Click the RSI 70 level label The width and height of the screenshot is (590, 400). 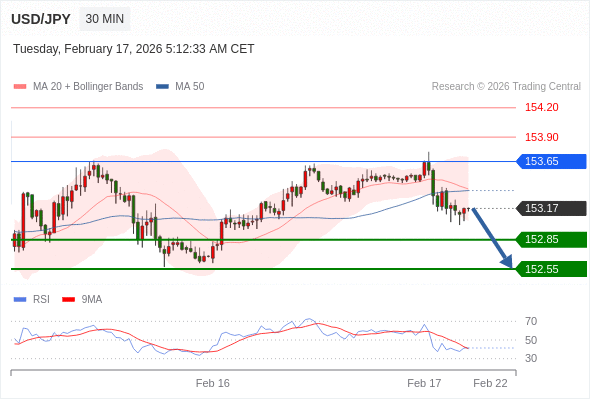pos(531,321)
